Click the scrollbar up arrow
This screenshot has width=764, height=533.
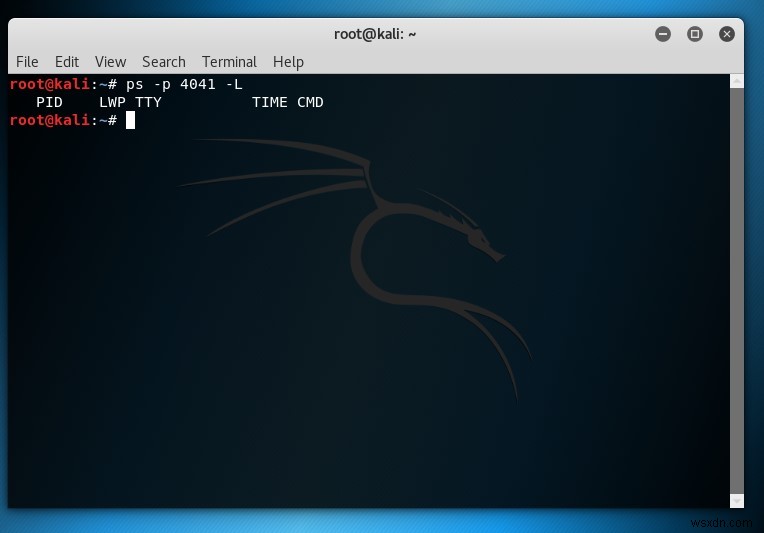coord(737,81)
